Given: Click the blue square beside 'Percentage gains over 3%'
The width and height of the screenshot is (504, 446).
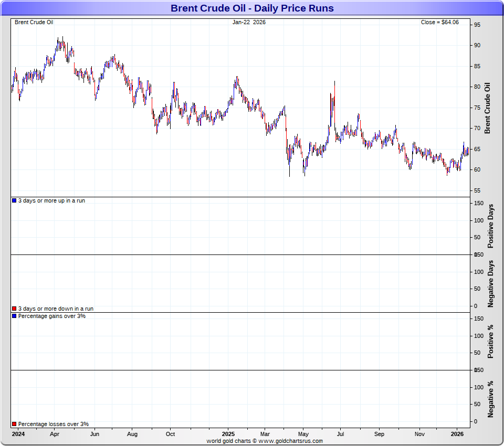Looking at the screenshot, I should (14, 316).
